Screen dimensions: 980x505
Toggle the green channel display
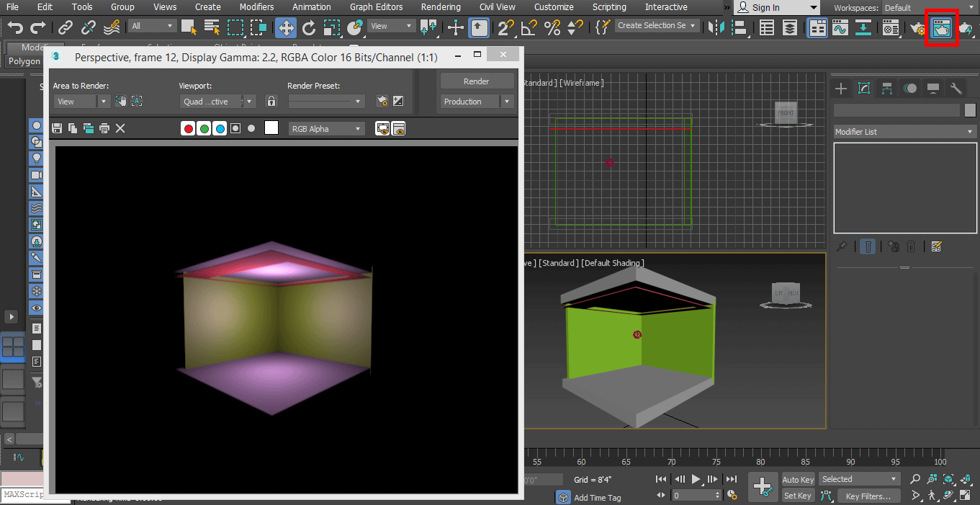click(x=204, y=129)
